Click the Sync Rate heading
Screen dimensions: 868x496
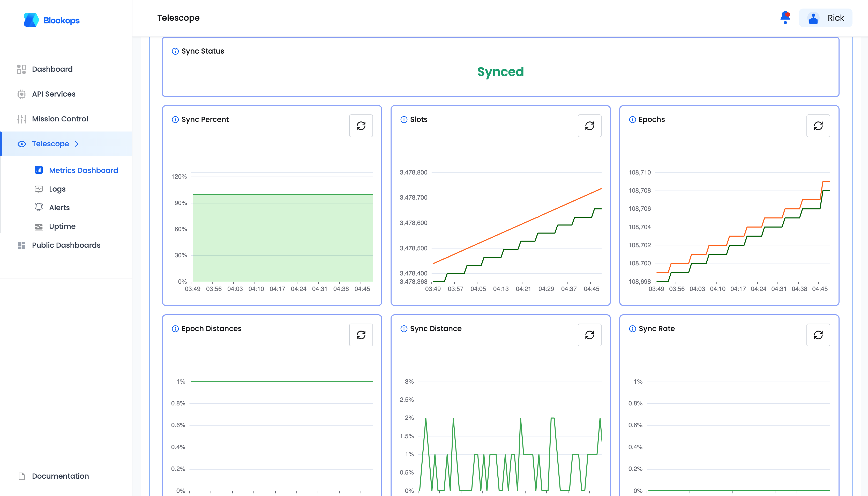656,329
